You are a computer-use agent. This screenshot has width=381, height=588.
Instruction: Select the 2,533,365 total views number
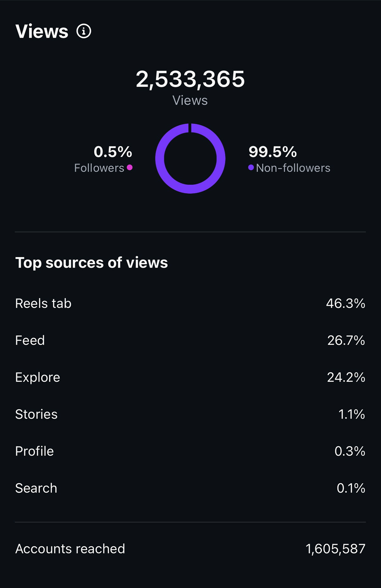[190, 79]
